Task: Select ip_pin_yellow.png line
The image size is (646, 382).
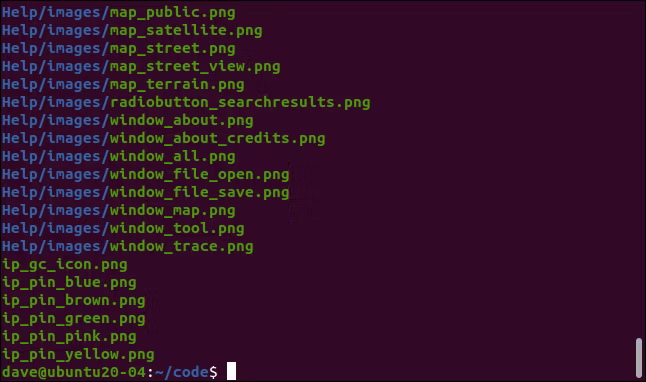Action: point(78,355)
